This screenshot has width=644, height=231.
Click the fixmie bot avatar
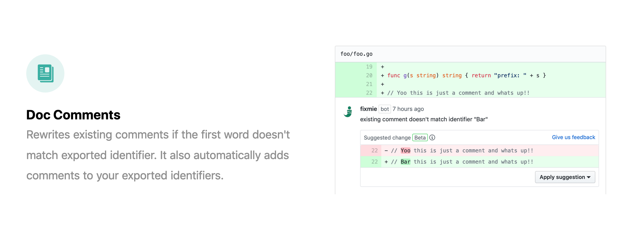tap(348, 112)
